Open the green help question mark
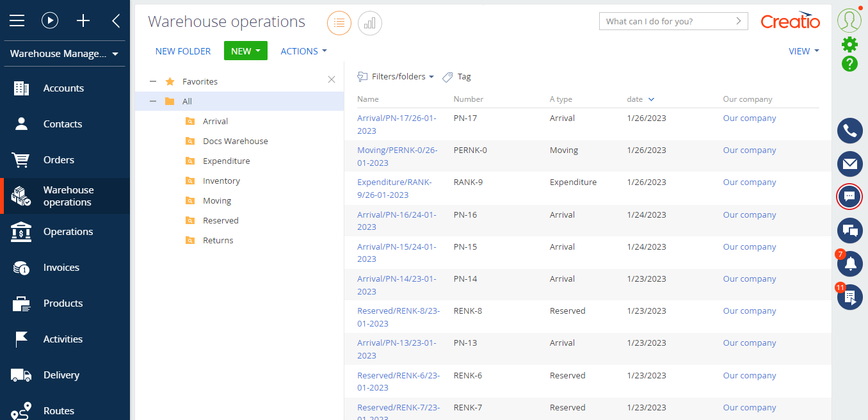 tap(849, 63)
